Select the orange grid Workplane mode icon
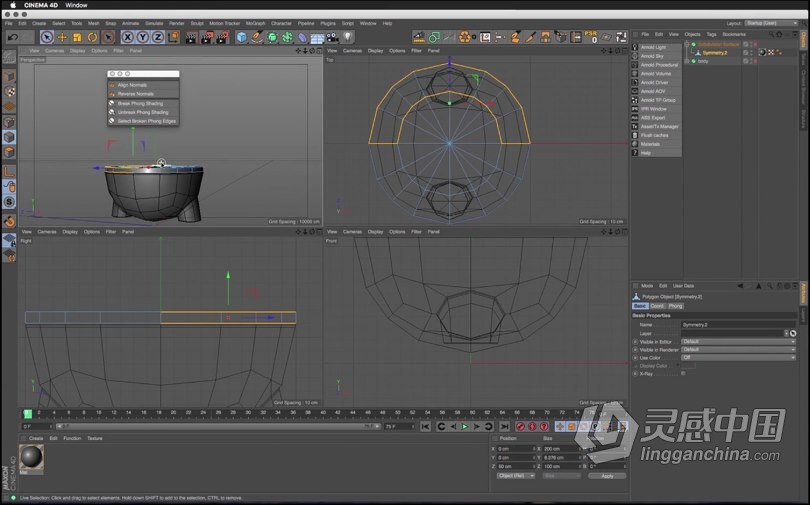 pyautogui.click(x=9, y=106)
